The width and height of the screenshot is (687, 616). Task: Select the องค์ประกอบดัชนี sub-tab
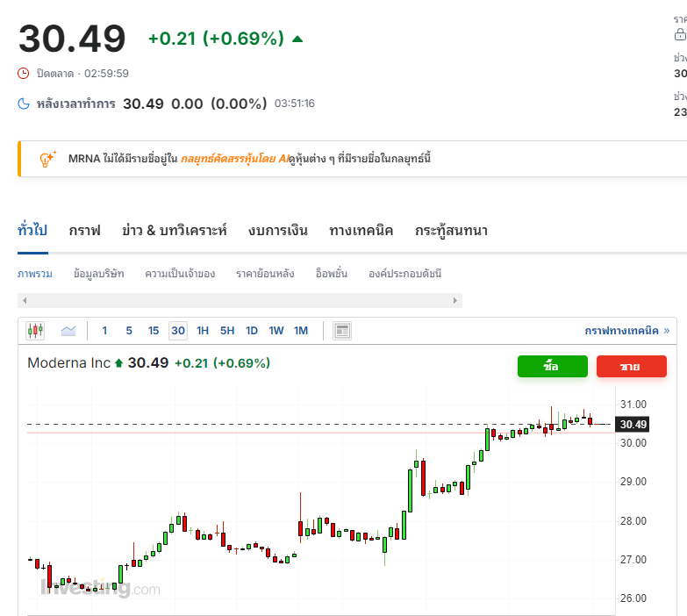pyautogui.click(x=404, y=274)
